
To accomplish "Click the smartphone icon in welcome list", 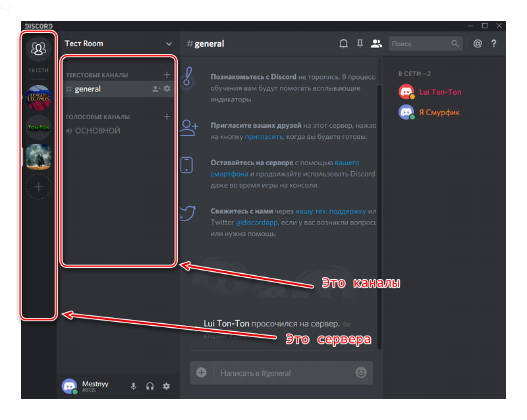I will coord(186,165).
